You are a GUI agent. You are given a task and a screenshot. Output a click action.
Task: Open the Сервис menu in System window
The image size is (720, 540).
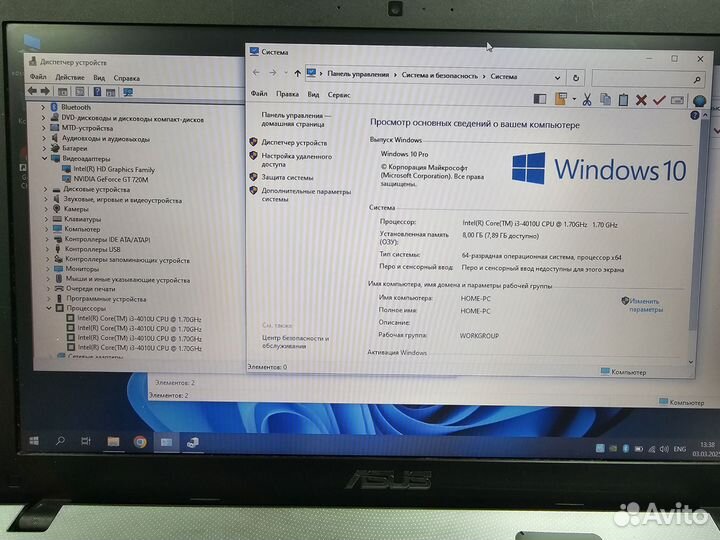338,94
